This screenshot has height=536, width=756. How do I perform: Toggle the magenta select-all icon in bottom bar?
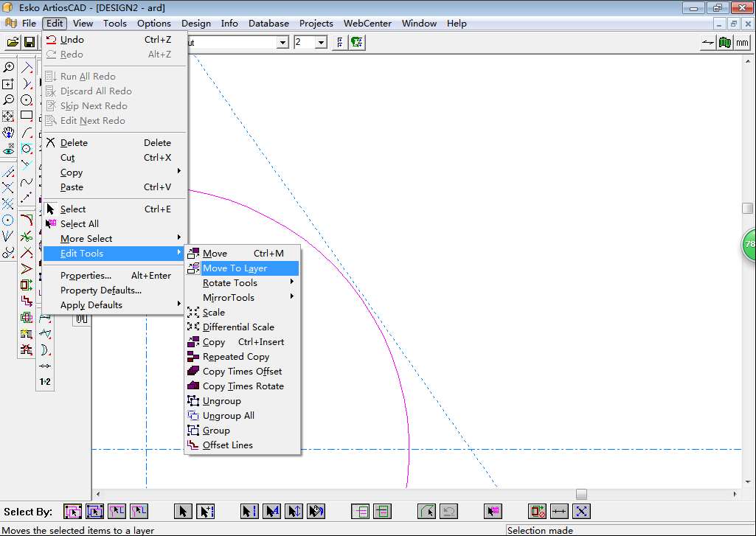click(x=493, y=511)
